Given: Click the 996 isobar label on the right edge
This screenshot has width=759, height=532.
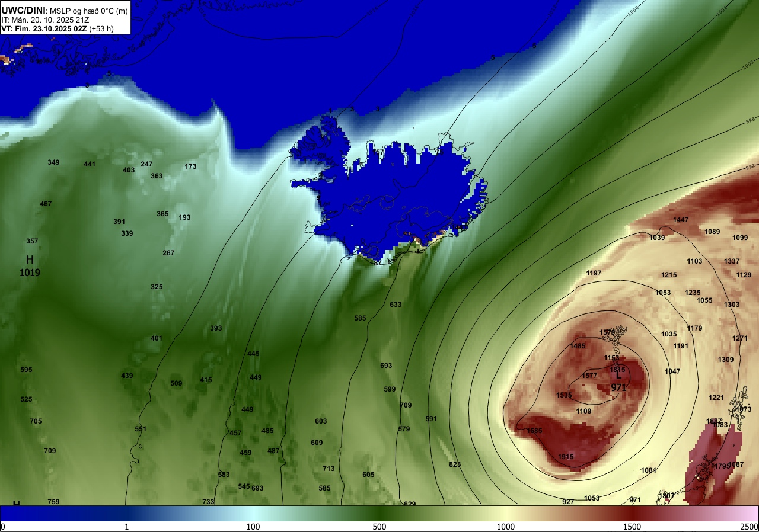Looking at the screenshot, I should point(750,120).
